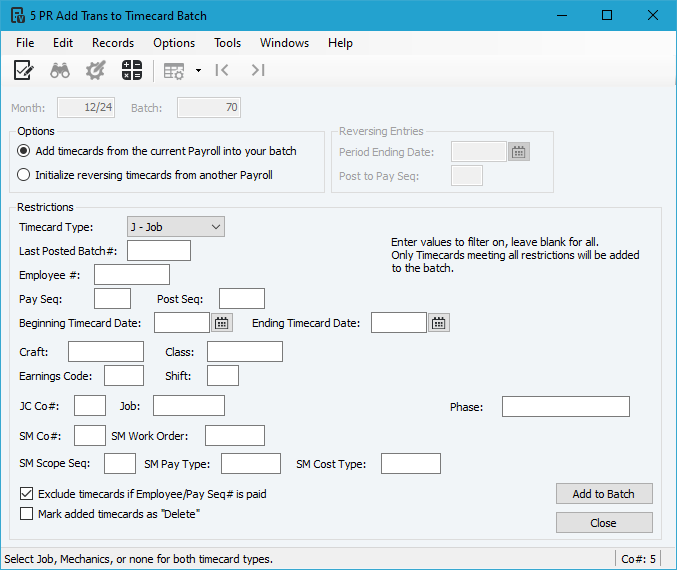This screenshot has height=570, width=677.
Task: Click the Batch field showing 70
Action: pyautogui.click(x=209, y=108)
